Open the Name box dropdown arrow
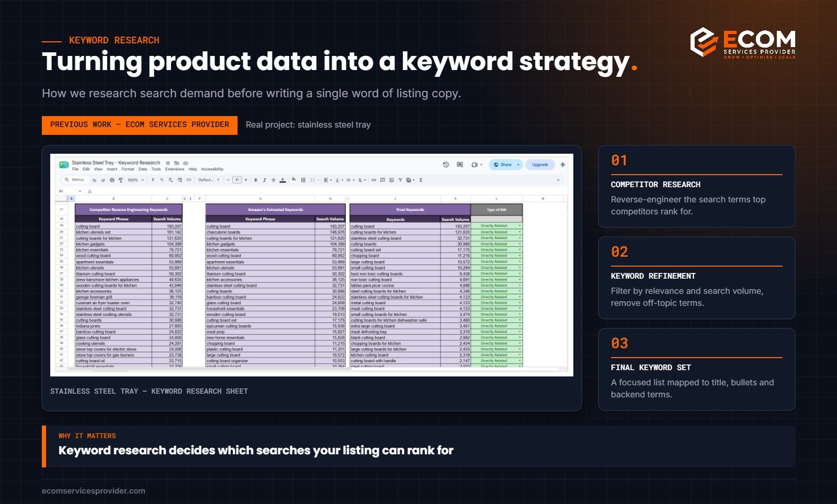Image resolution: width=837 pixels, height=504 pixels. click(80, 191)
